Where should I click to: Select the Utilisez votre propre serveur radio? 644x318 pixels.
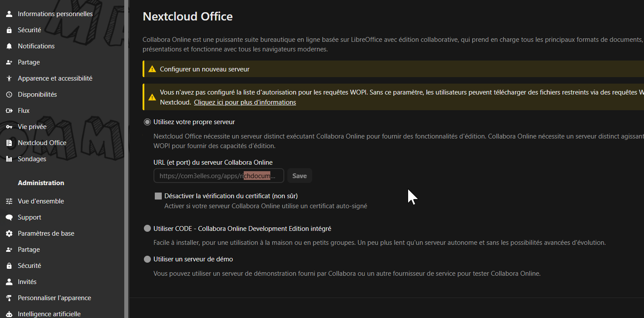(x=147, y=122)
